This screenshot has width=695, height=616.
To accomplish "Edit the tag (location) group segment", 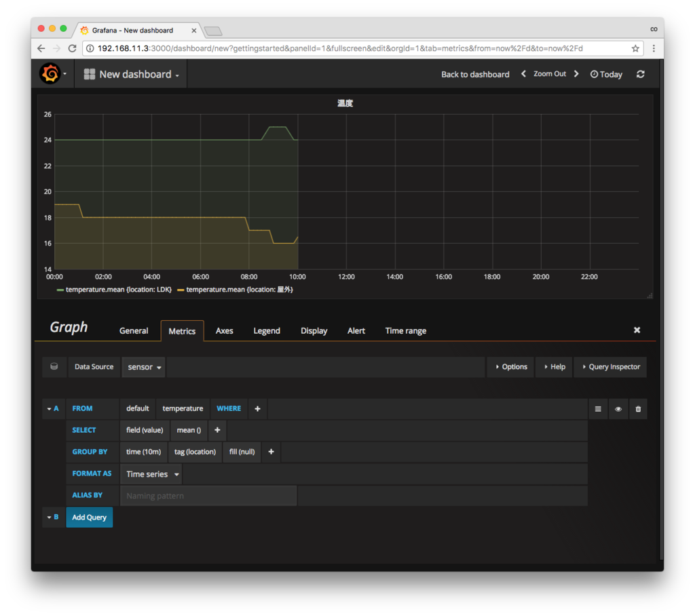I will [x=195, y=452].
